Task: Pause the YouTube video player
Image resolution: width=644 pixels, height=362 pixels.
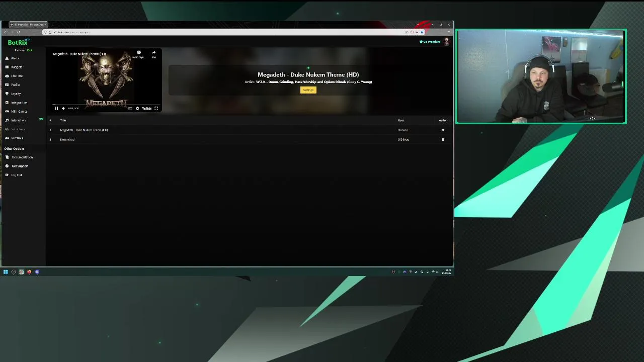Action: (56, 108)
